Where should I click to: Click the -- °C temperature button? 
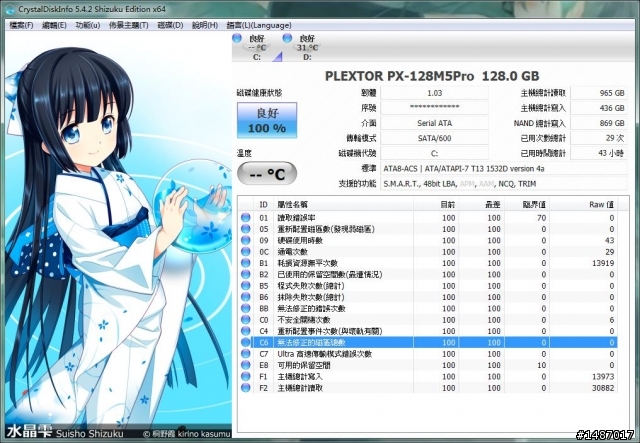click(x=267, y=174)
